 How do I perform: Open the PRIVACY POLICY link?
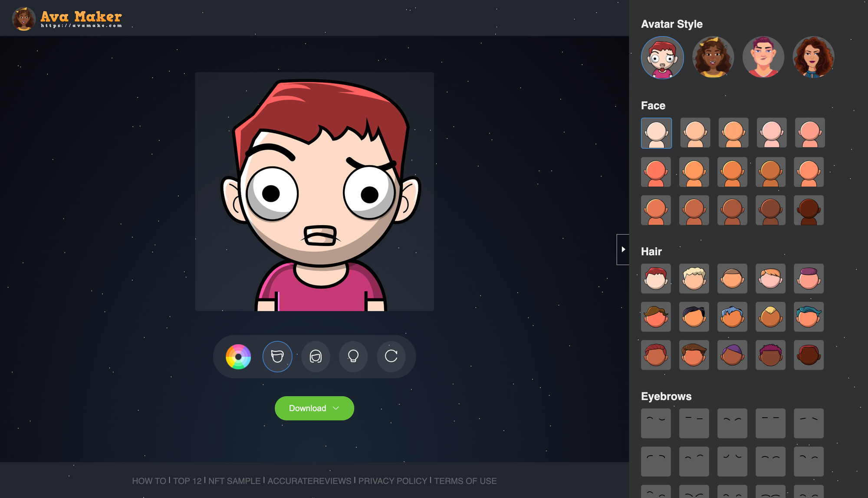coord(393,481)
